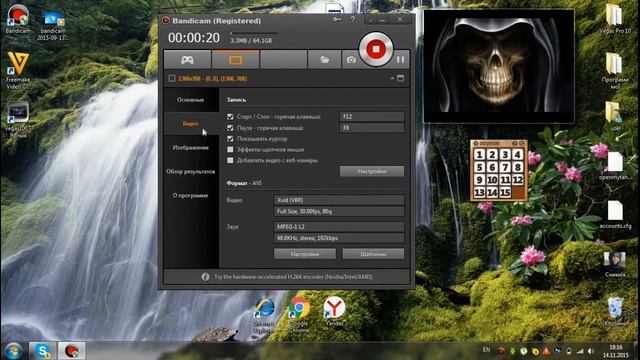Click Настройки button under Запись section
The image size is (640, 360).
[372, 171]
